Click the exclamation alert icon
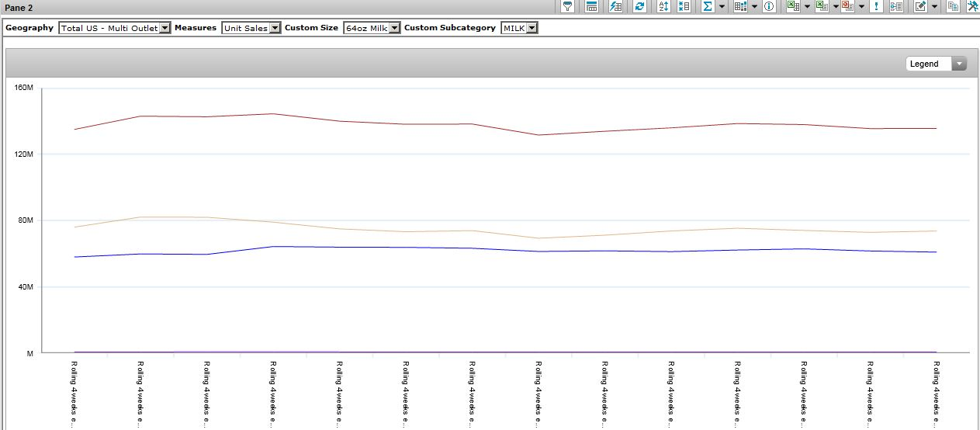 pos(876,6)
